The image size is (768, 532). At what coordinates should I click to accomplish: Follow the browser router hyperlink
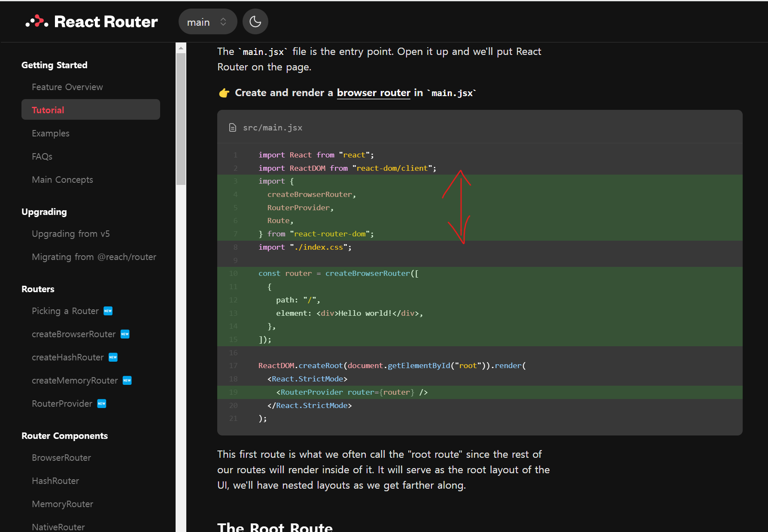click(373, 93)
